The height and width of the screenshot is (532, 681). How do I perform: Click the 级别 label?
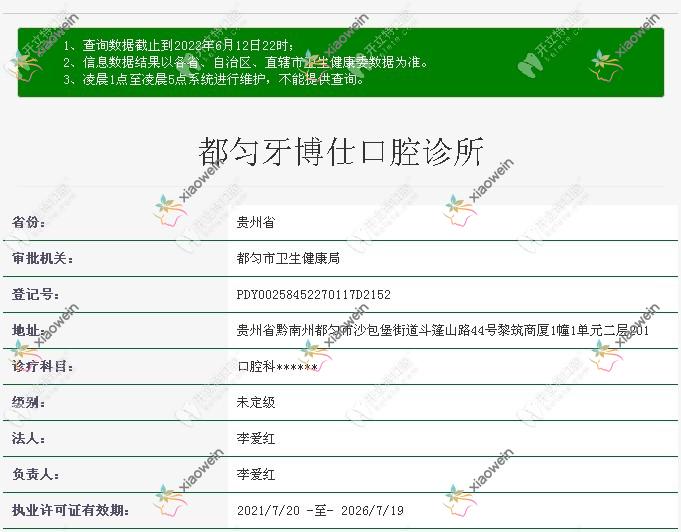[x=29, y=403]
